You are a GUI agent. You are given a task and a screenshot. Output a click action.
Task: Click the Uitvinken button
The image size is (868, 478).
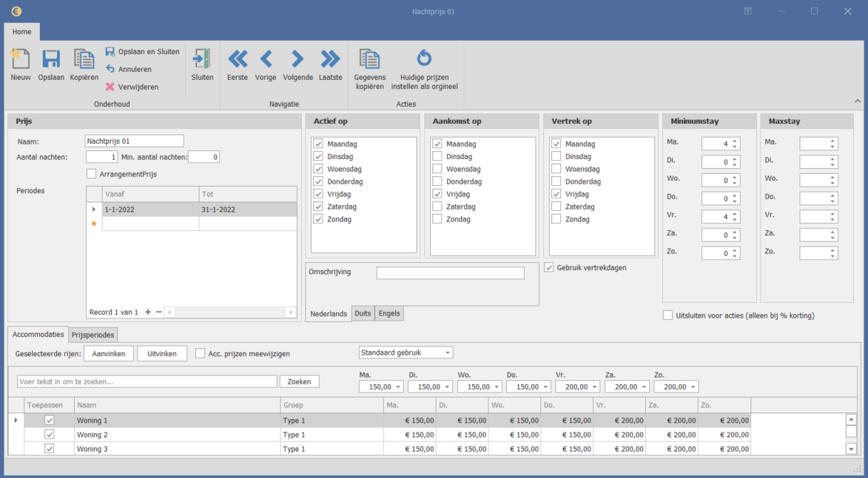(x=162, y=353)
